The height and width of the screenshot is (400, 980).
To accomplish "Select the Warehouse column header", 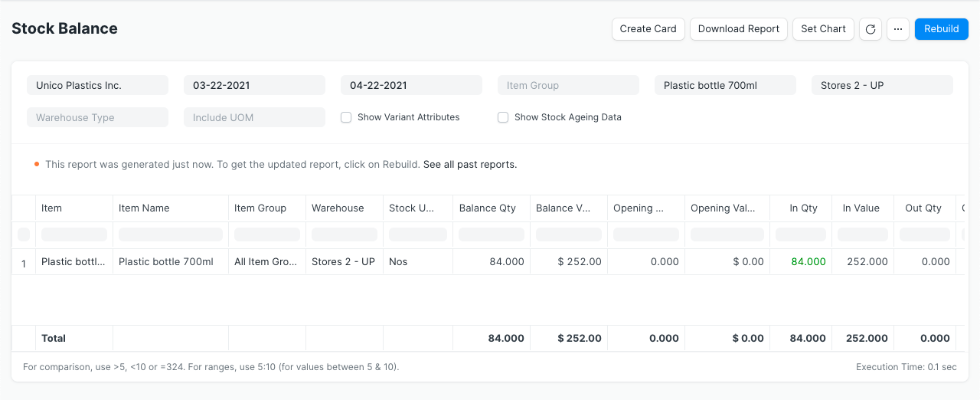I will click(338, 208).
